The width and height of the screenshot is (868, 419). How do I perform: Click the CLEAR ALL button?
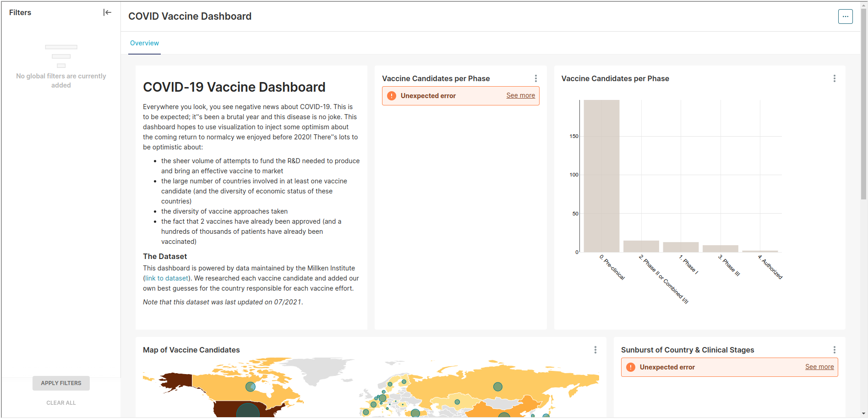click(61, 403)
